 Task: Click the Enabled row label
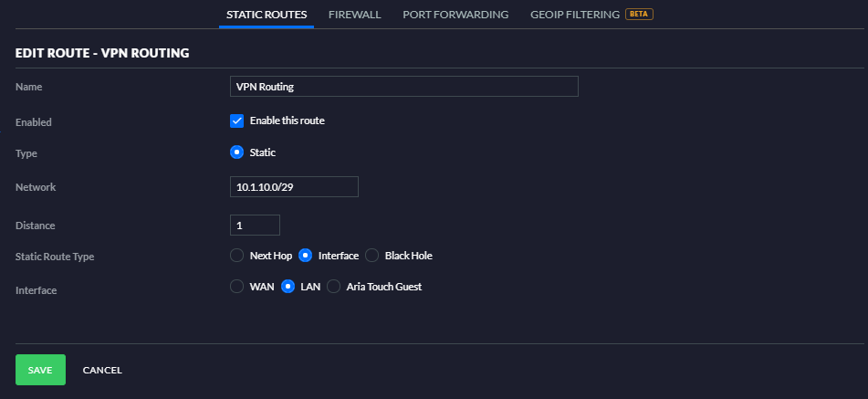click(33, 122)
